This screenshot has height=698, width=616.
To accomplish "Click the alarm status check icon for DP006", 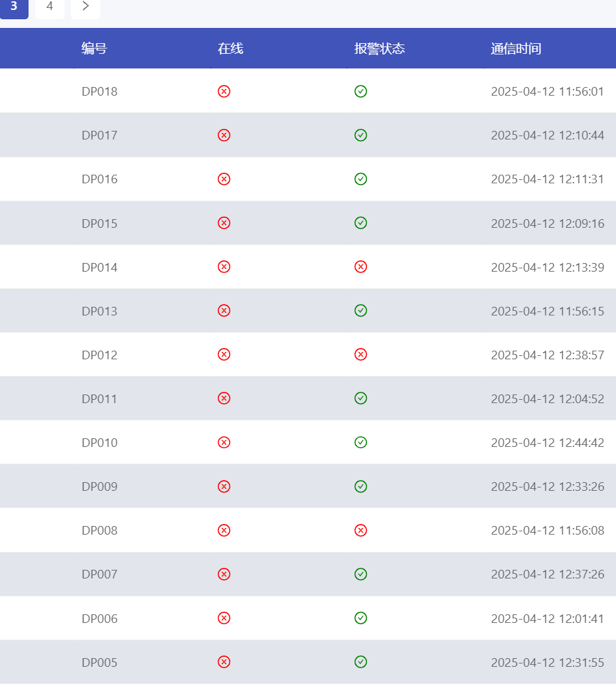I will tap(360, 618).
